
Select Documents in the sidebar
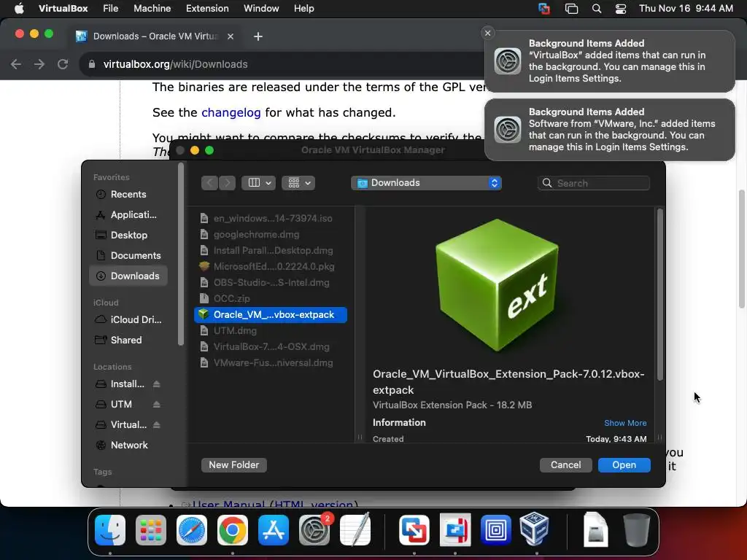tap(128, 256)
